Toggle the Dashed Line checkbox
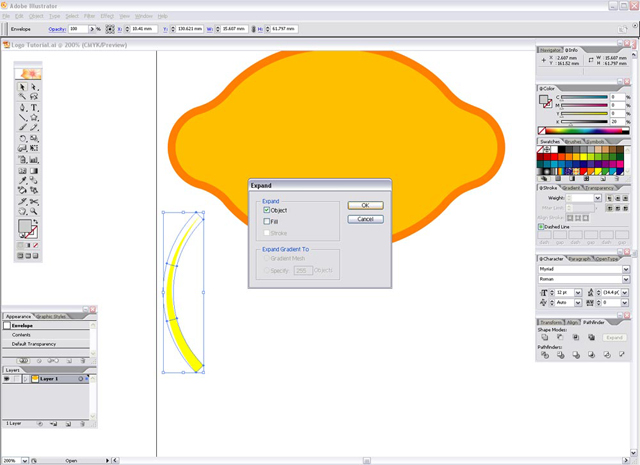 pos(541,227)
